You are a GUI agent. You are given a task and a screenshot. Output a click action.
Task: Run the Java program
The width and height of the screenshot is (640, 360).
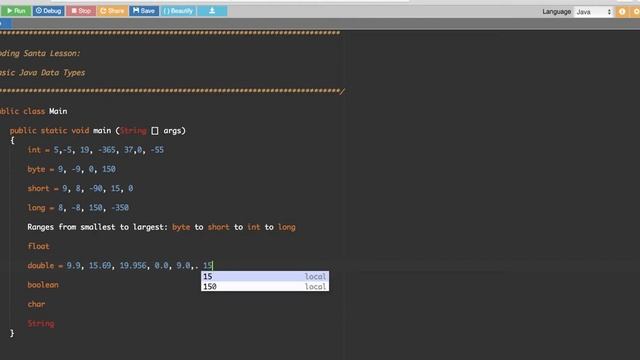(16, 11)
